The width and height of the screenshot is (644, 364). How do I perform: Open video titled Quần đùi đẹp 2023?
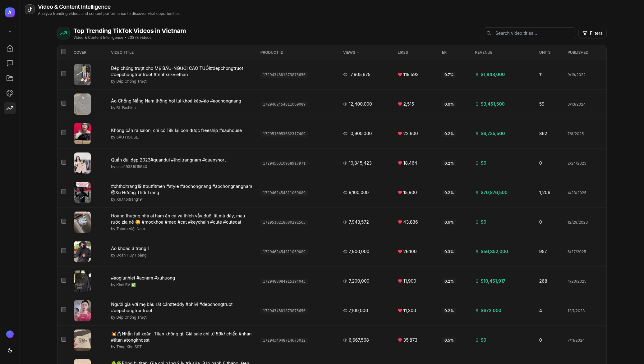coord(168,160)
